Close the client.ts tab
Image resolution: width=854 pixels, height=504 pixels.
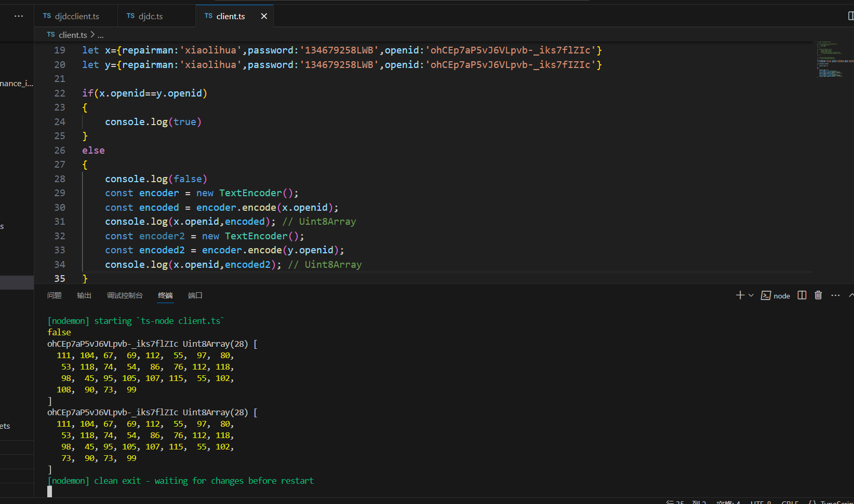[264, 16]
